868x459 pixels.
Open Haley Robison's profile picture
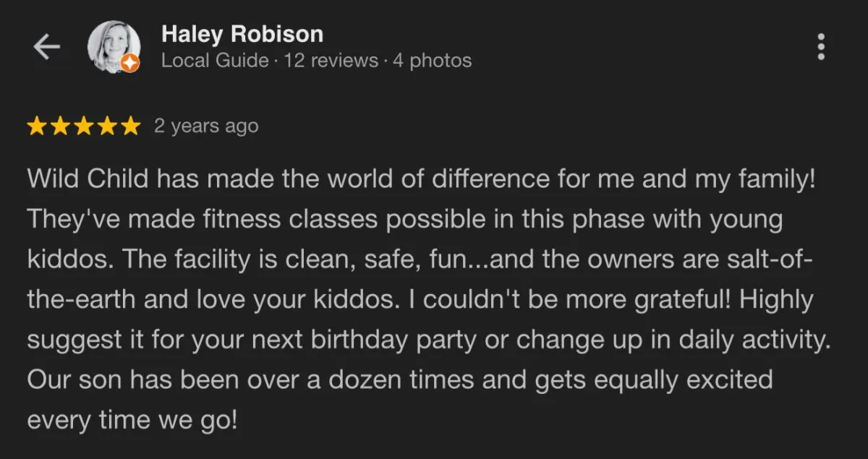click(x=113, y=46)
